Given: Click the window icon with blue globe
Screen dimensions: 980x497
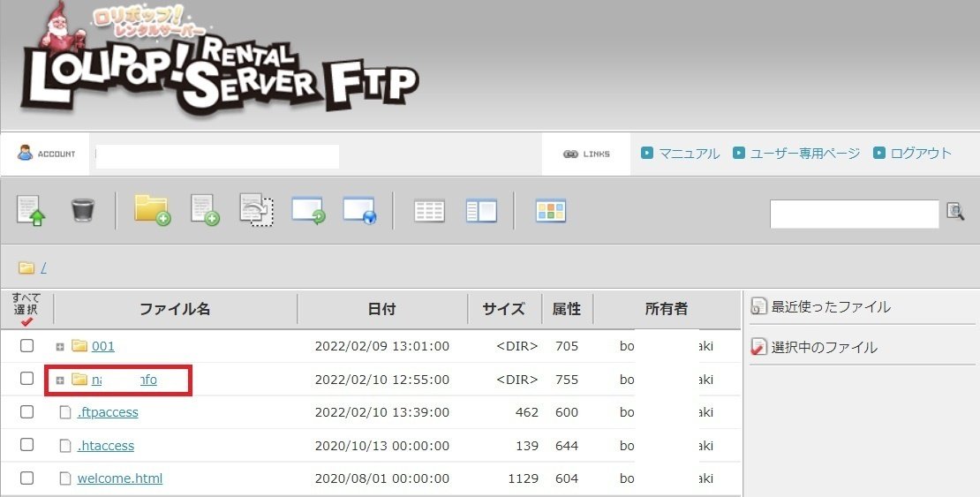Looking at the screenshot, I should pyautogui.click(x=359, y=211).
